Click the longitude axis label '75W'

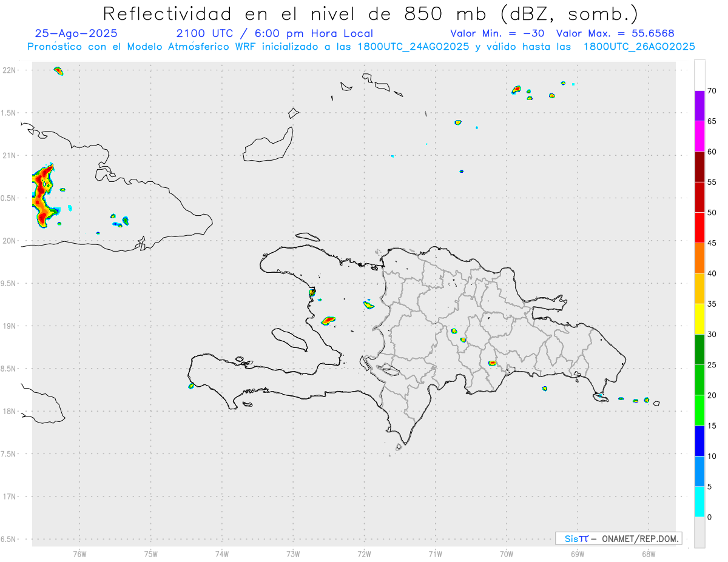coord(151,554)
